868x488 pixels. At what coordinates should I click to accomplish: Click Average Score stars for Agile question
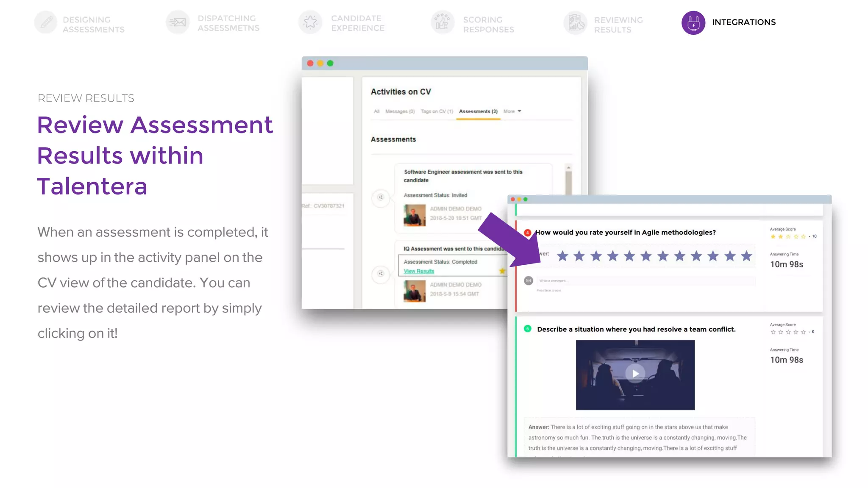click(788, 237)
